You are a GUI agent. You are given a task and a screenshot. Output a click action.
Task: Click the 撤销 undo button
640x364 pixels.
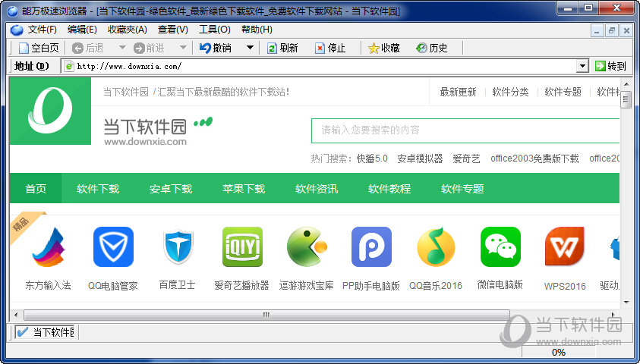216,48
